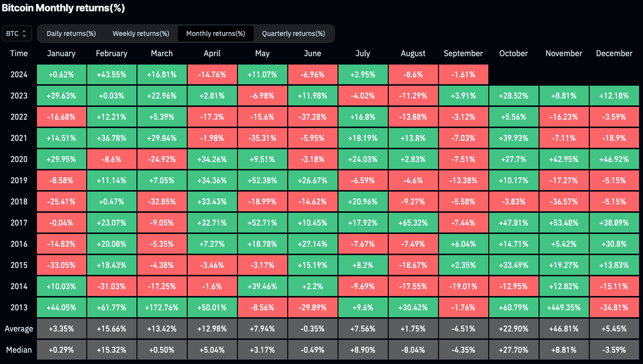Select the 2024 row label
The image size is (643, 364).
click(x=19, y=74)
